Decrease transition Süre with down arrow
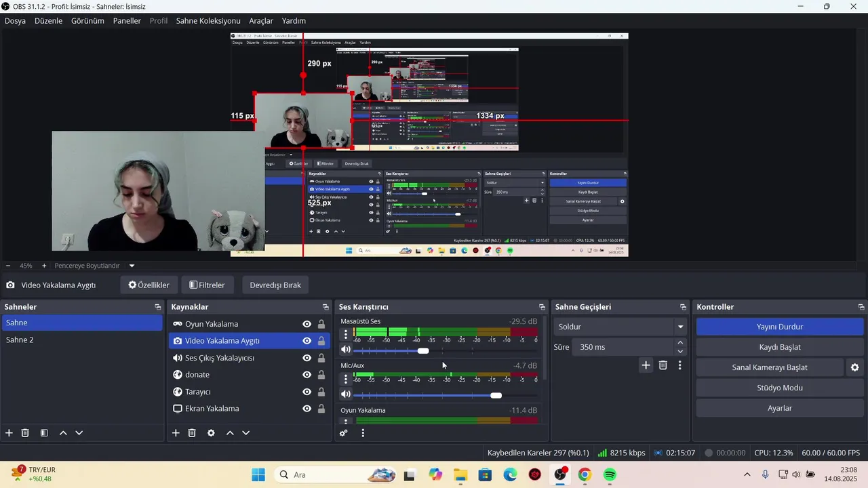This screenshot has width=868, height=488. pyautogui.click(x=680, y=351)
